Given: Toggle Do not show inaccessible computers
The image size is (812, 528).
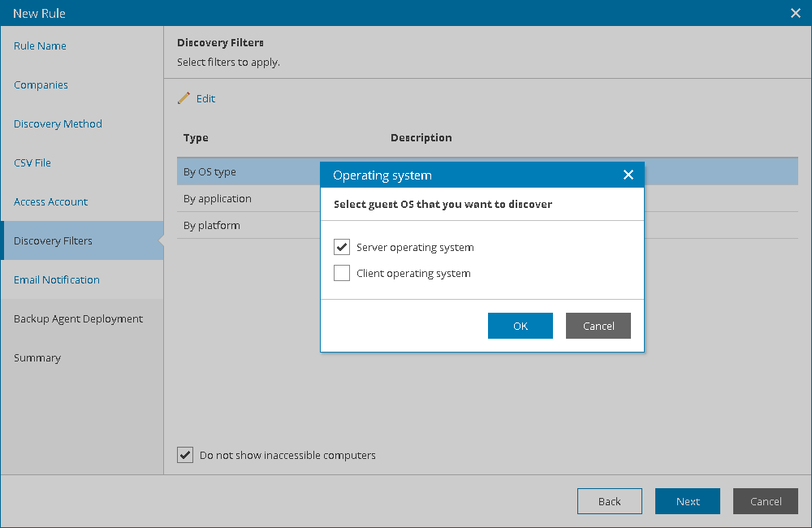Looking at the screenshot, I should (185, 455).
